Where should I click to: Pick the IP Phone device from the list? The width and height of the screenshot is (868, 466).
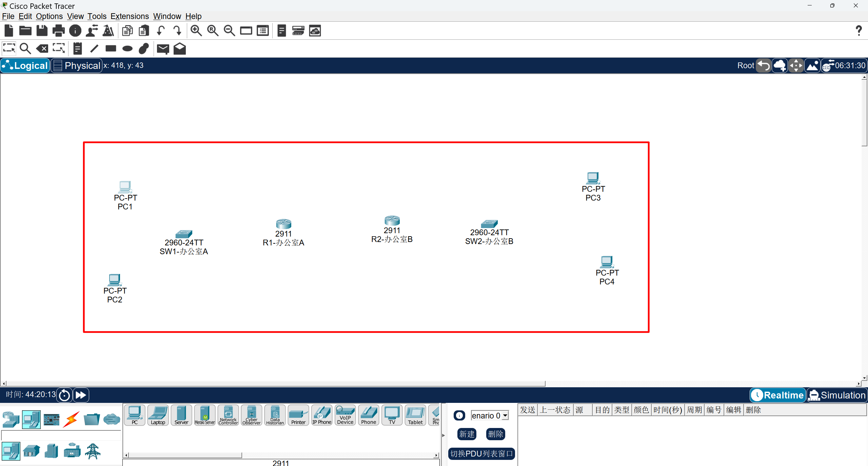(x=322, y=415)
